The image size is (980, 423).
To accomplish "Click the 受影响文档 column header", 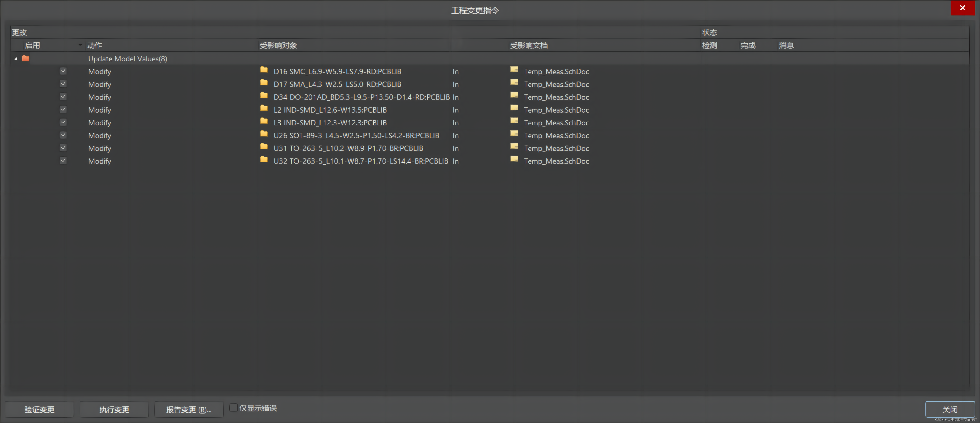I will point(528,45).
